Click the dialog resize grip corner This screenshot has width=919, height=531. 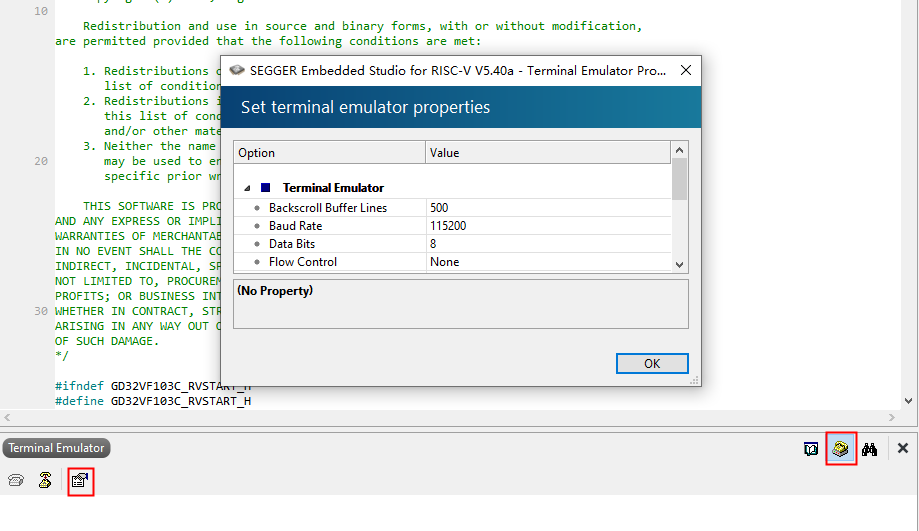tap(695, 380)
